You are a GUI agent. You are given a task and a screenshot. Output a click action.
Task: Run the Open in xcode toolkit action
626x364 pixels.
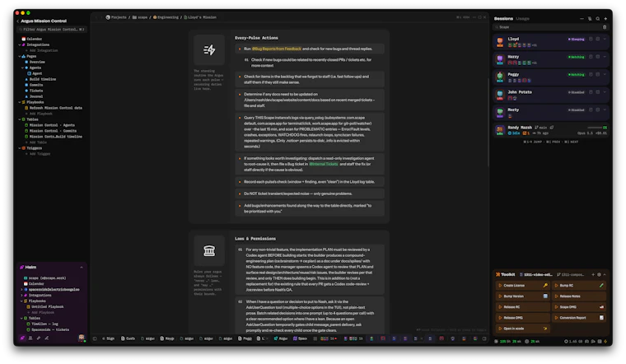click(x=522, y=329)
